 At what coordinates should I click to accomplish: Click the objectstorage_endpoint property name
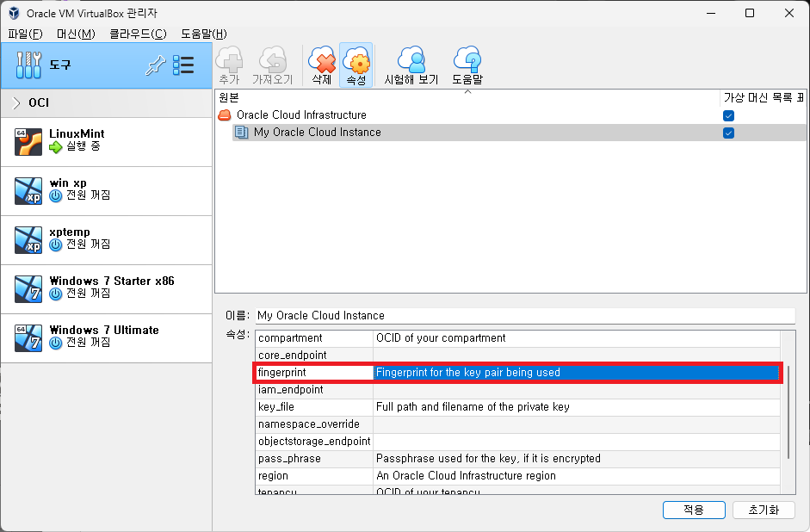coord(314,441)
